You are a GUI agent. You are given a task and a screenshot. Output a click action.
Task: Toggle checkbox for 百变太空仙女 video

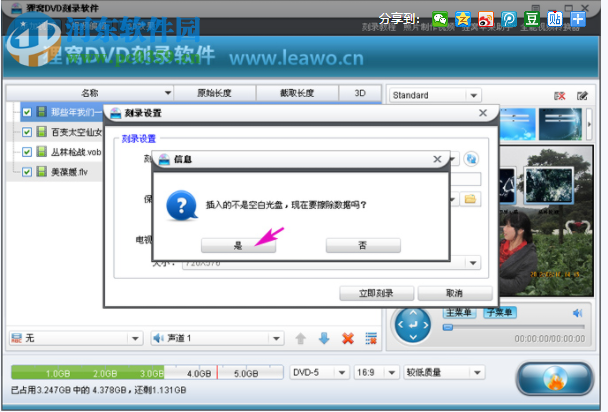click(x=27, y=132)
